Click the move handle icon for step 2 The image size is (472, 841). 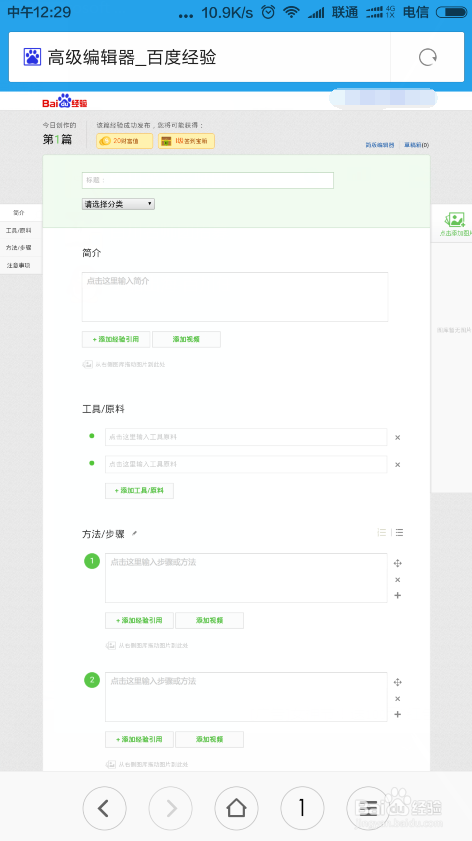[x=397, y=682]
